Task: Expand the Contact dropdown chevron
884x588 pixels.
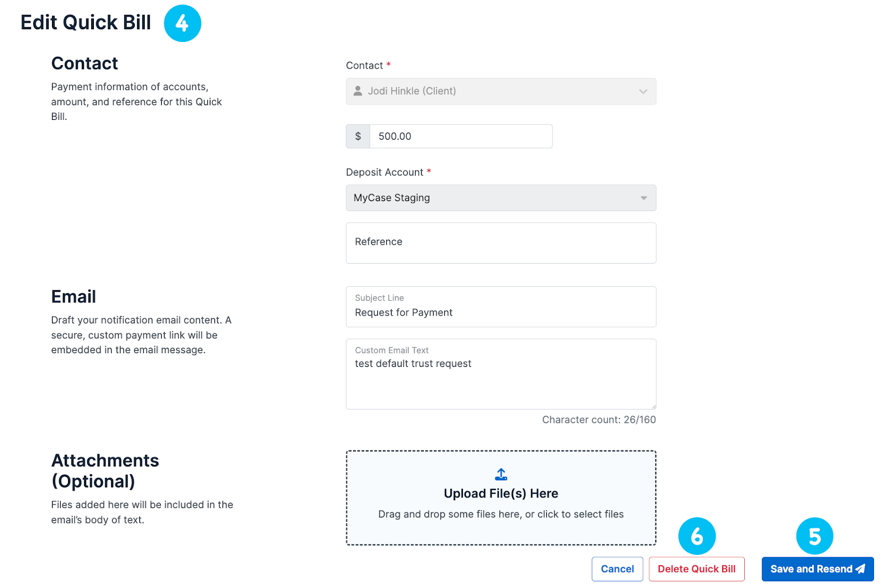Action: click(x=643, y=92)
